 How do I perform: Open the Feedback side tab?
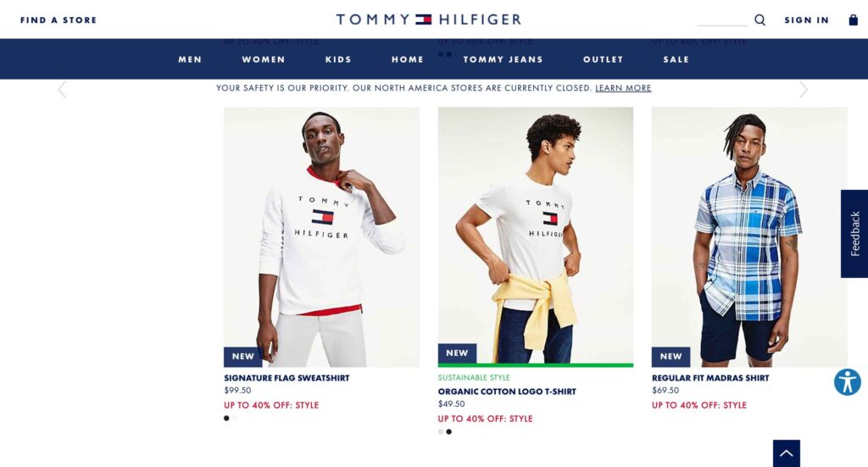point(854,234)
